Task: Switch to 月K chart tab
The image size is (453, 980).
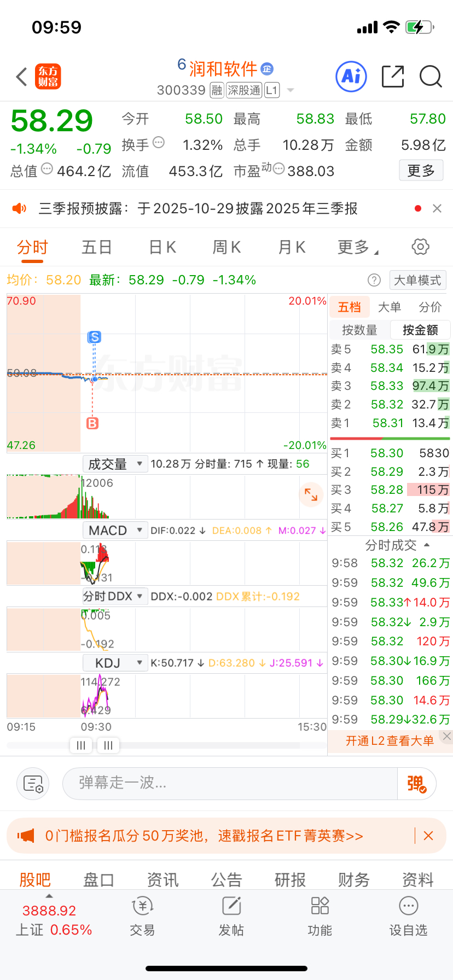Action: (x=292, y=247)
